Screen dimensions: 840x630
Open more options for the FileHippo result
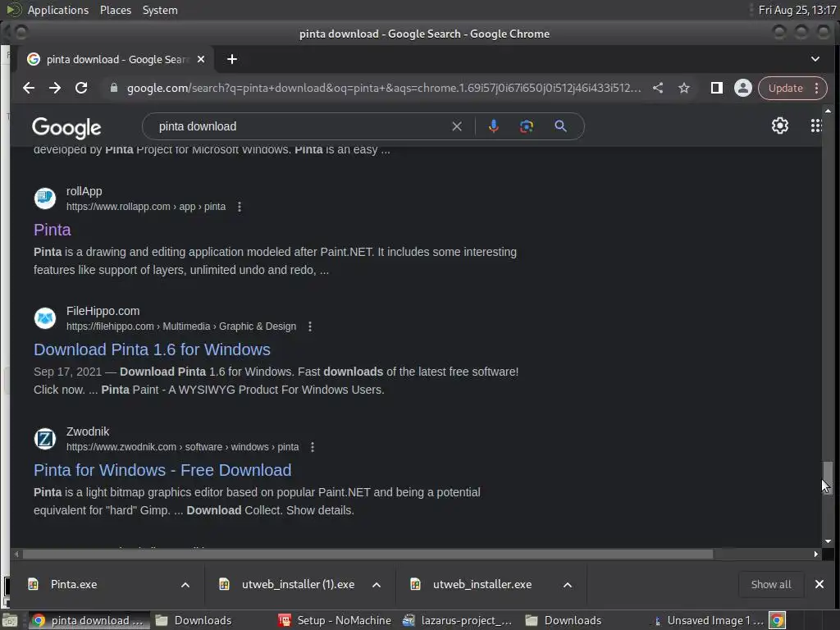pyautogui.click(x=310, y=326)
